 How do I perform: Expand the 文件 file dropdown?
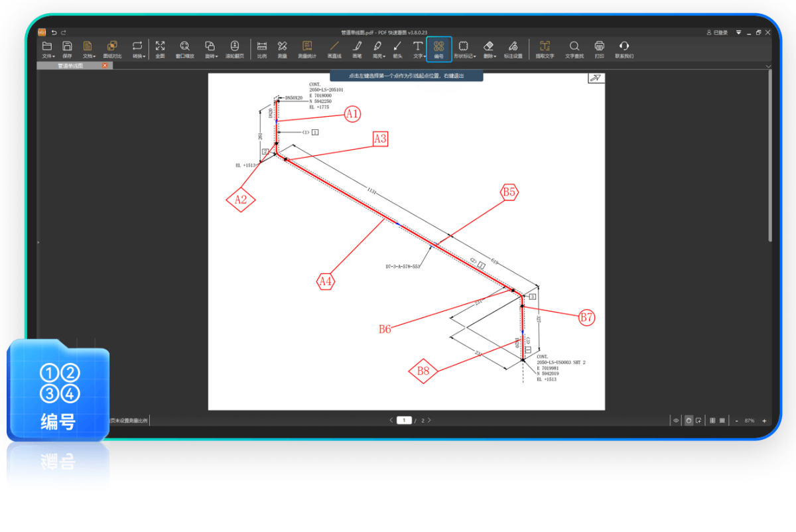point(47,48)
